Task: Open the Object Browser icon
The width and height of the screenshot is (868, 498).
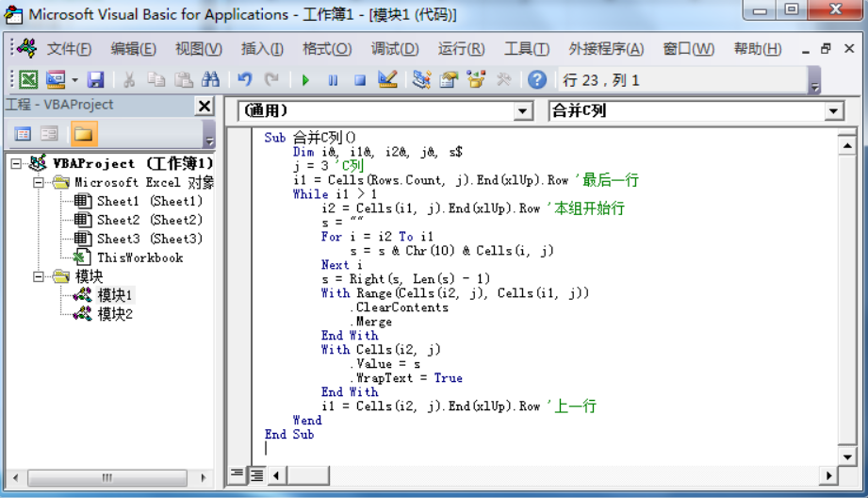Action: (476, 80)
